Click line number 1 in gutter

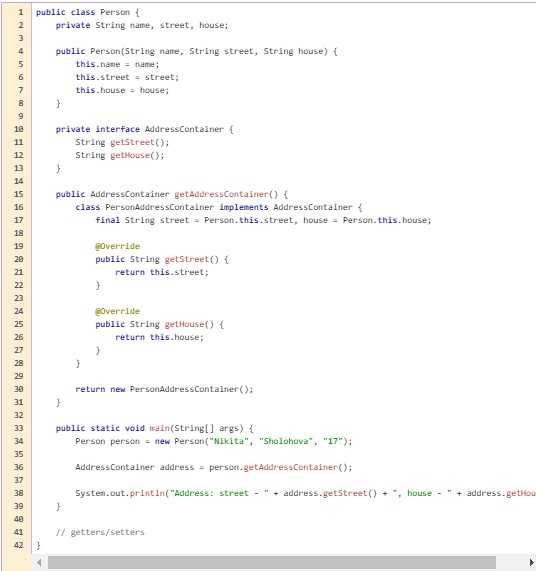point(21,12)
